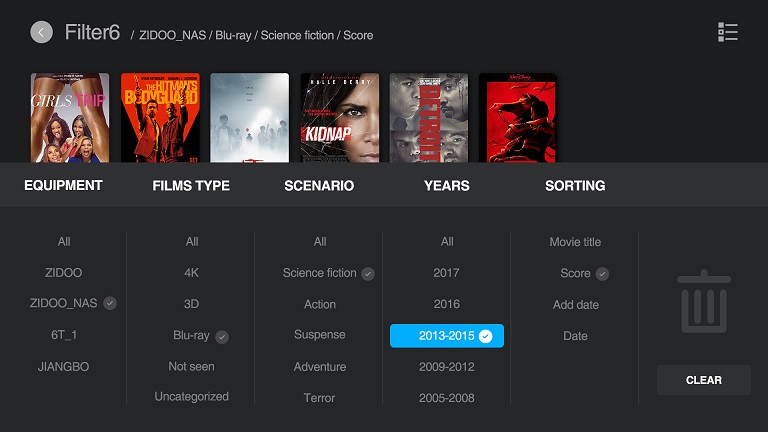This screenshot has height=432, width=768.
Task: Select highlighted 2013-2015 years option
Action: [x=447, y=336]
